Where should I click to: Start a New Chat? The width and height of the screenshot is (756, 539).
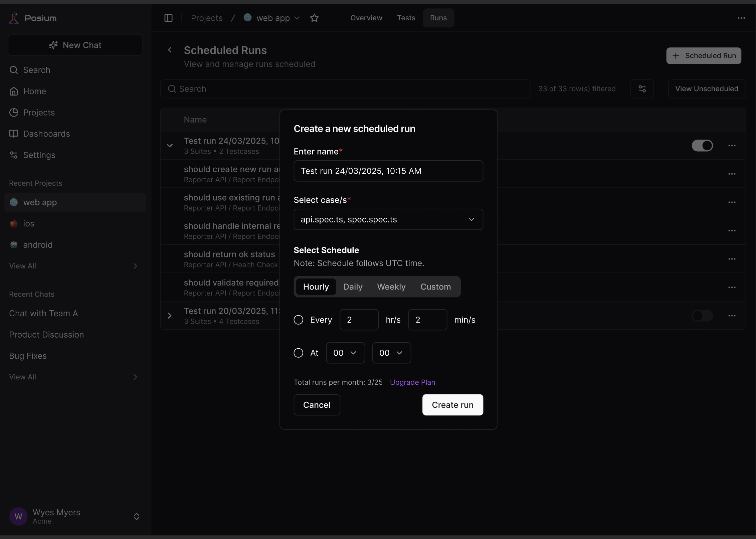[75, 45]
